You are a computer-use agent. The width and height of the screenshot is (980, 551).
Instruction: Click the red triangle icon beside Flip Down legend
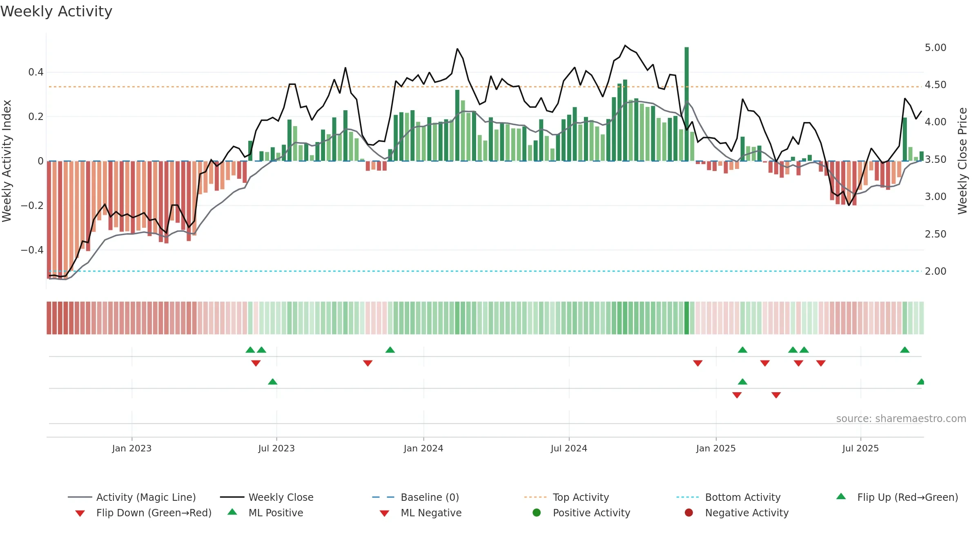point(80,513)
